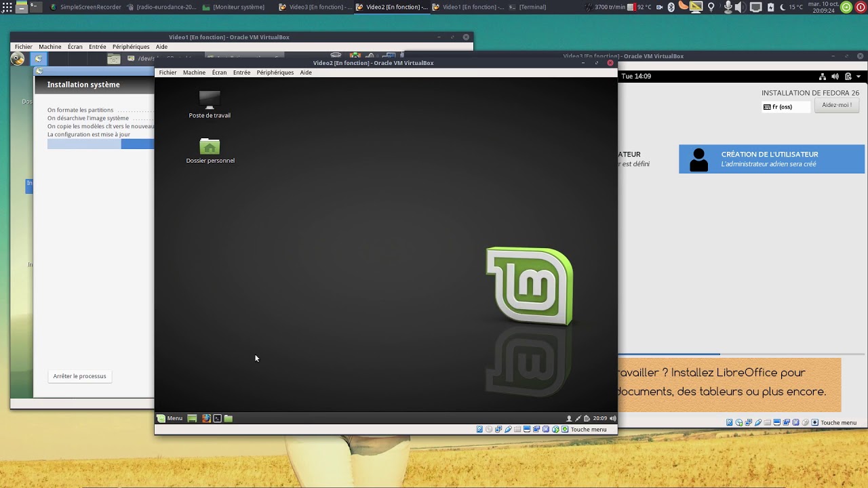Click USB indicator in Video3 status bar
This screenshot has height=488, width=868.
[x=758, y=422]
